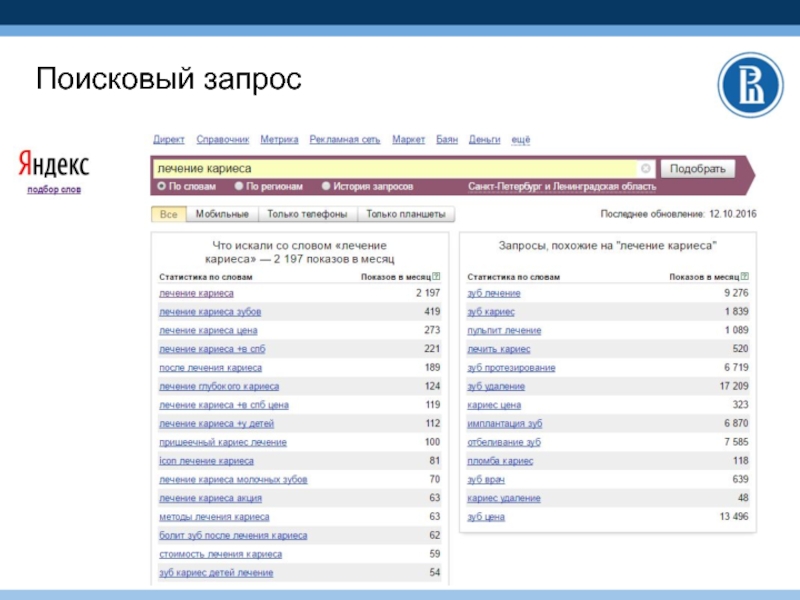Image resolution: width=800 pixels, height=600 pixels.
Task: Expand the 'ещё' menu link
Action: click(520, 139)
